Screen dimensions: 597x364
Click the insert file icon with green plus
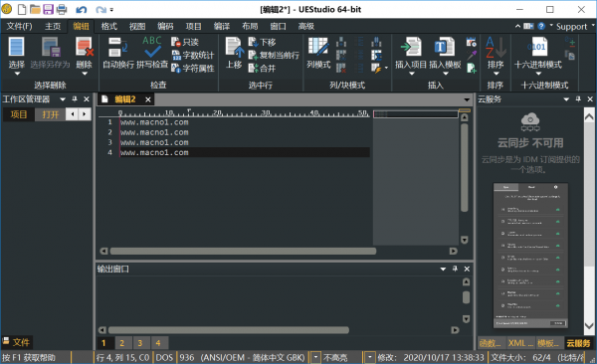[472, 69]
